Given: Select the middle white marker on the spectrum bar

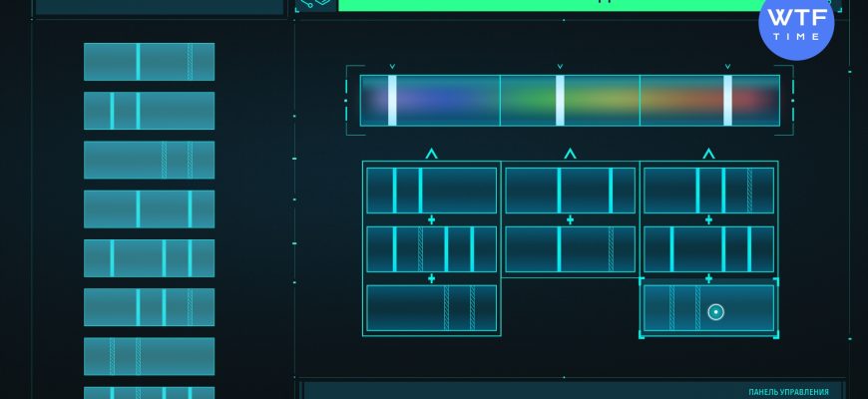Looking at the screenshot, I should [560, 100].
